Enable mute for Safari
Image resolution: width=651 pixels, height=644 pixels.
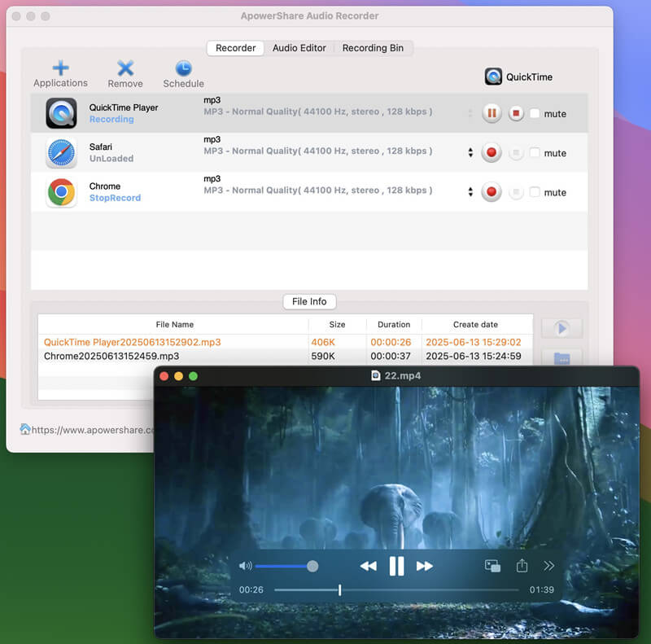point(535,153)
